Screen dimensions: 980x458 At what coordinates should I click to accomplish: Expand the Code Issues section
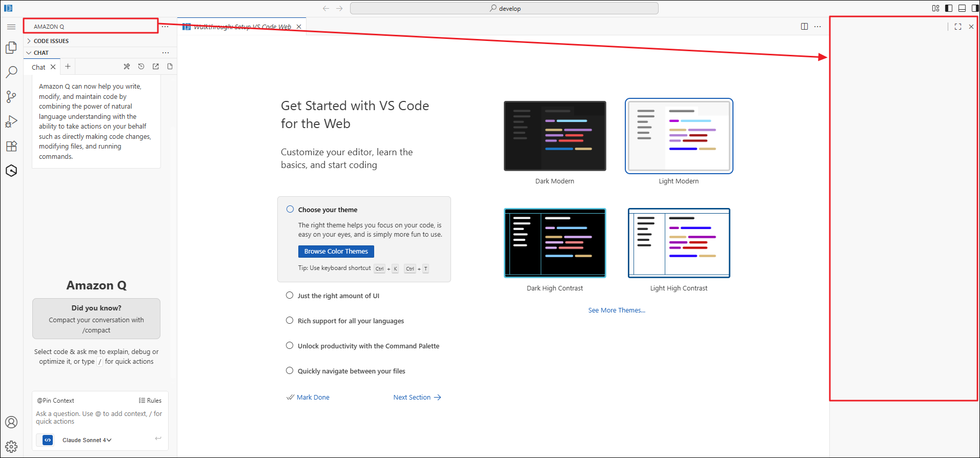51,41
